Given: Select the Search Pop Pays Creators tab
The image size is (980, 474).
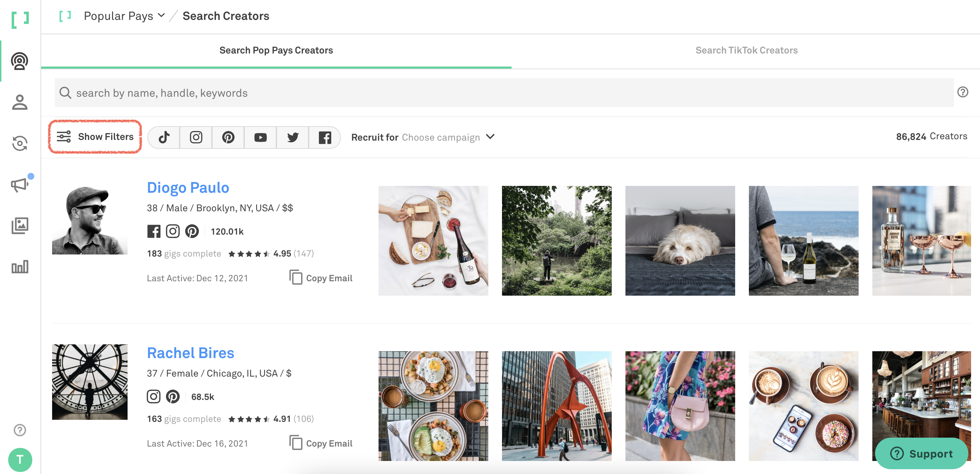Looking at the screenshot, I should coord(276,51).
